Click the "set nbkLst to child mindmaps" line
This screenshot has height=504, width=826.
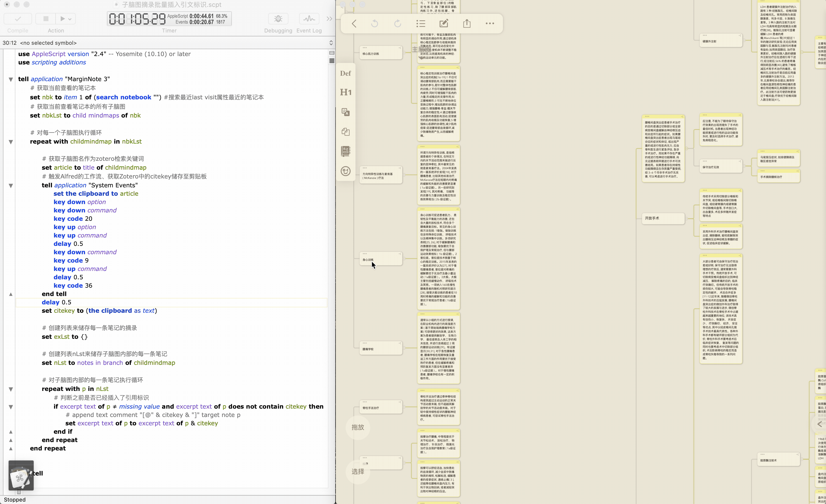(x=85, y=115)
